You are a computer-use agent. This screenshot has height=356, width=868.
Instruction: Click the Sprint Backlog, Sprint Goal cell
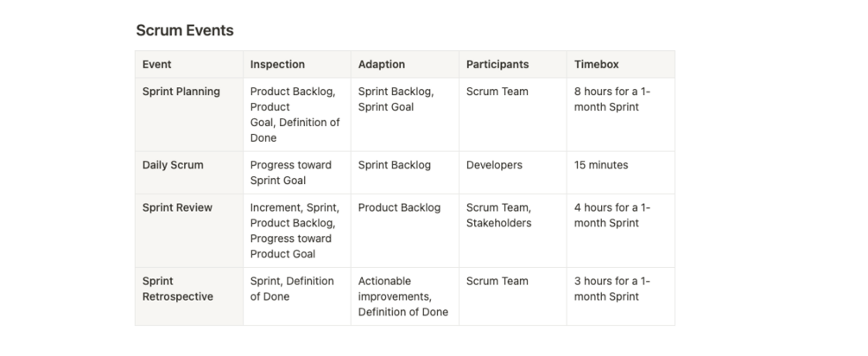pyautogui.click(x=396, y=99)
